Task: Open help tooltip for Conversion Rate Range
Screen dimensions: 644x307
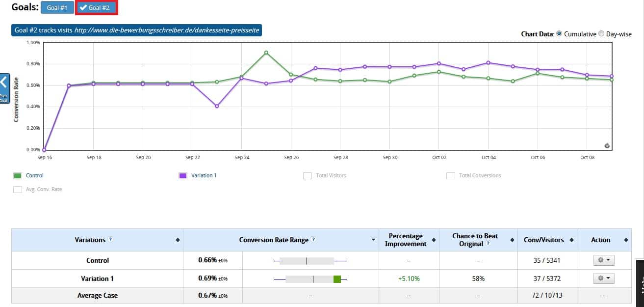Action: click(313, 240)
